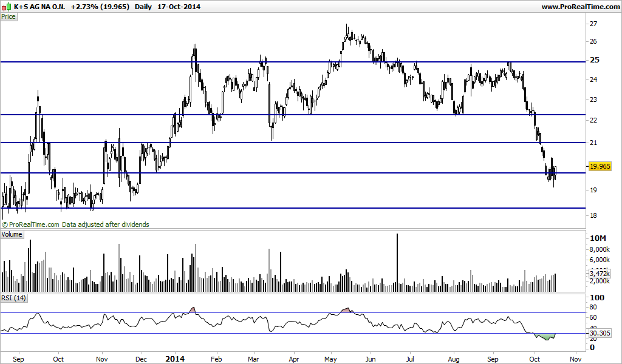Select the 3,472k volume value tag
Screen dimensions: 622x364
click(x=600, y=274)
